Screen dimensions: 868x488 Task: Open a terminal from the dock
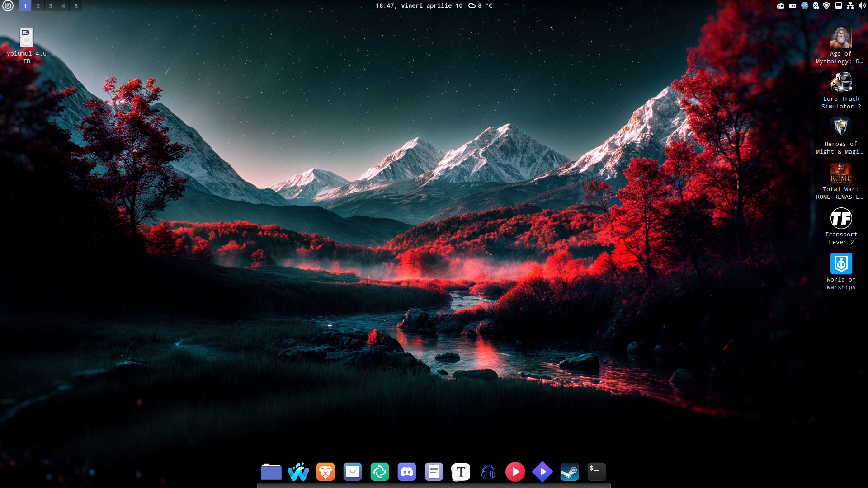click(596, 472)
